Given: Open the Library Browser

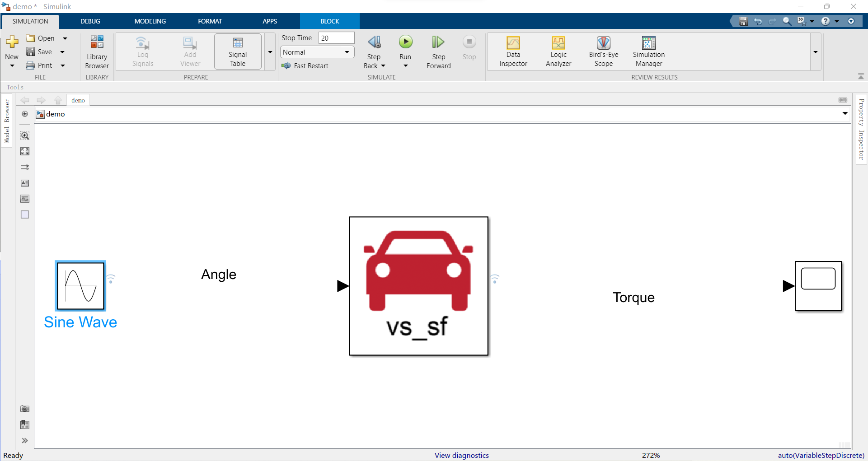Looking at the screenshot, I should [97, 51].
